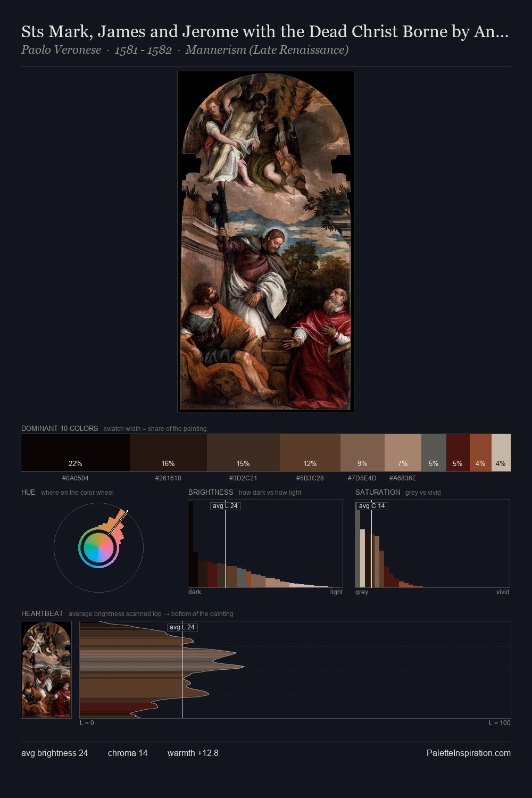Select the 16% dark brown swatch
Screen dimensions: 532x798
[168, 453]
